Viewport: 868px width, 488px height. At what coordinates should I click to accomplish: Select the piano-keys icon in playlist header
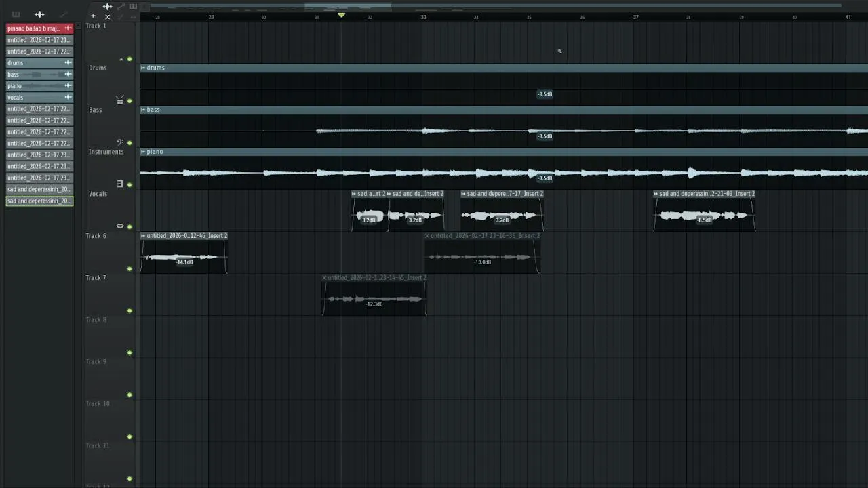(x=133, y=7)
